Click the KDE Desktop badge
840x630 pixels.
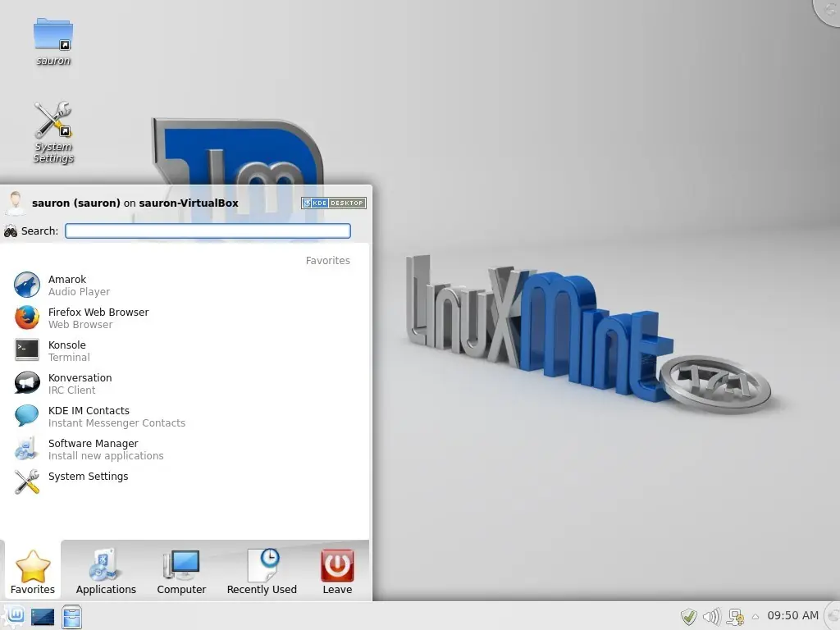(334, 203)
